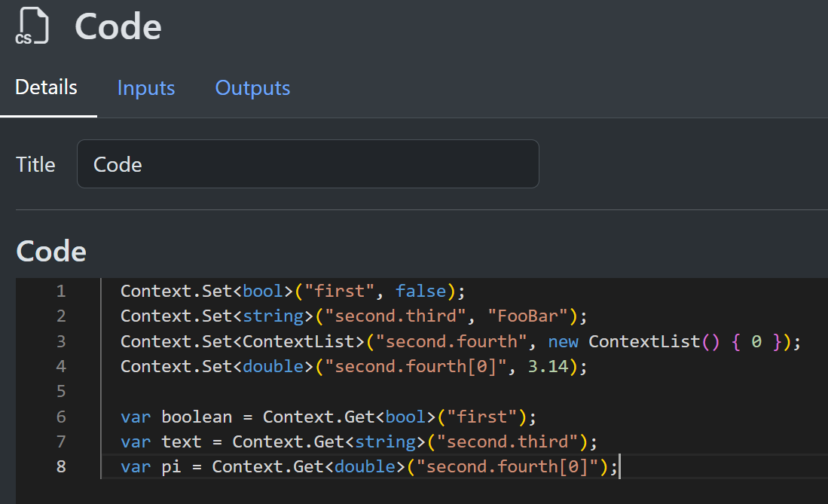
Task: Click the "new" keyword on line 3
Action: pyautogui.click(x=563, y=342)
